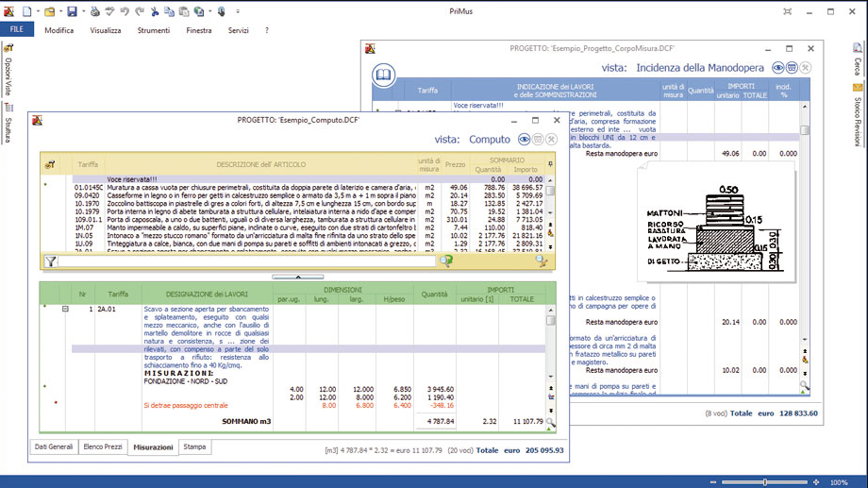The height and width of the screenshot is (488, 868).
Task: Open the dropdown arrow beside the Save icon
Action: [83, 11]
